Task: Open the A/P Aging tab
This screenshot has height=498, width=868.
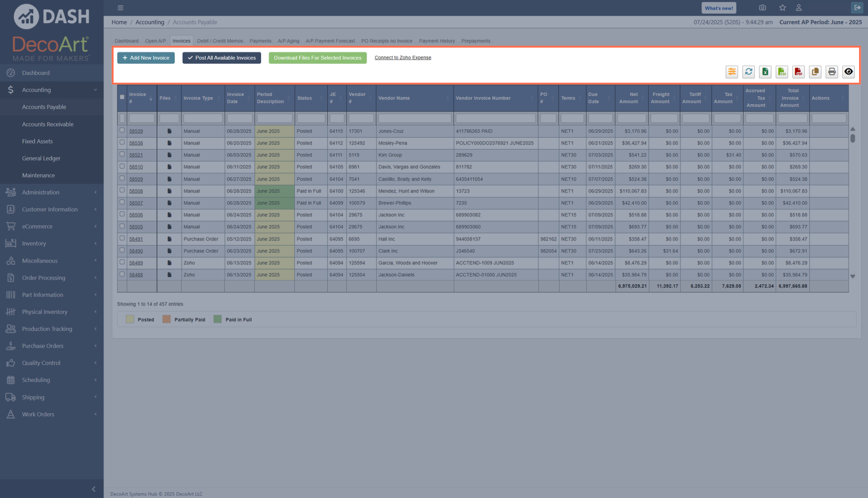Action: pyautogui.click(x=288, y=40)
